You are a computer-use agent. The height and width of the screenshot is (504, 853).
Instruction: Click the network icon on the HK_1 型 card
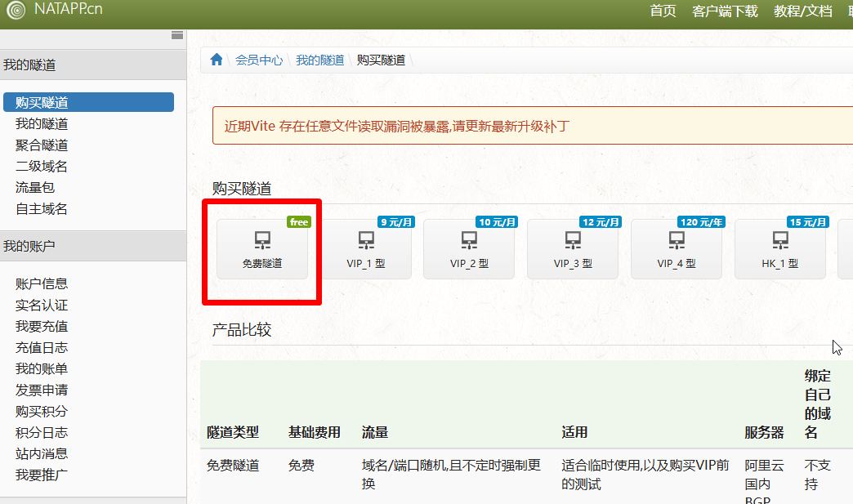780,240
